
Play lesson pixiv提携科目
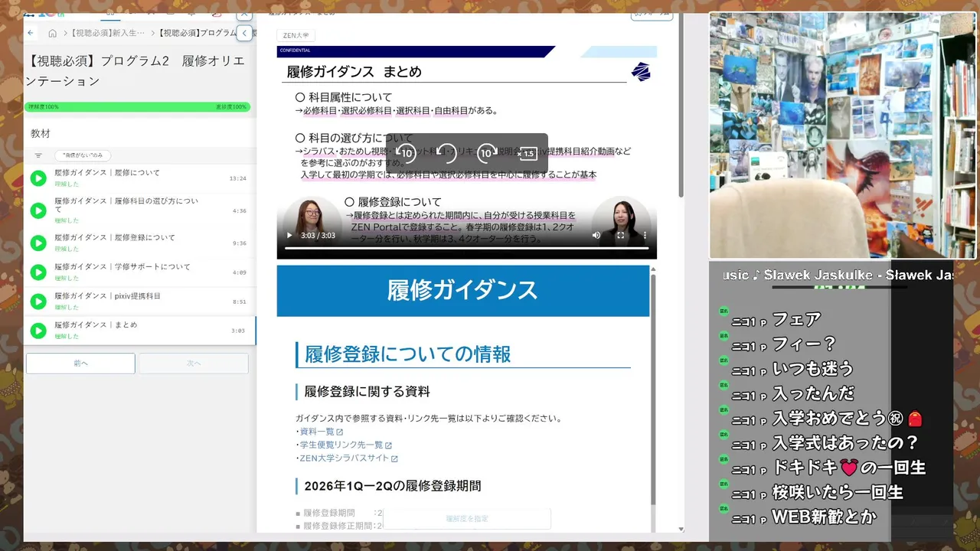pyautogui.click(x=38, y=301)
